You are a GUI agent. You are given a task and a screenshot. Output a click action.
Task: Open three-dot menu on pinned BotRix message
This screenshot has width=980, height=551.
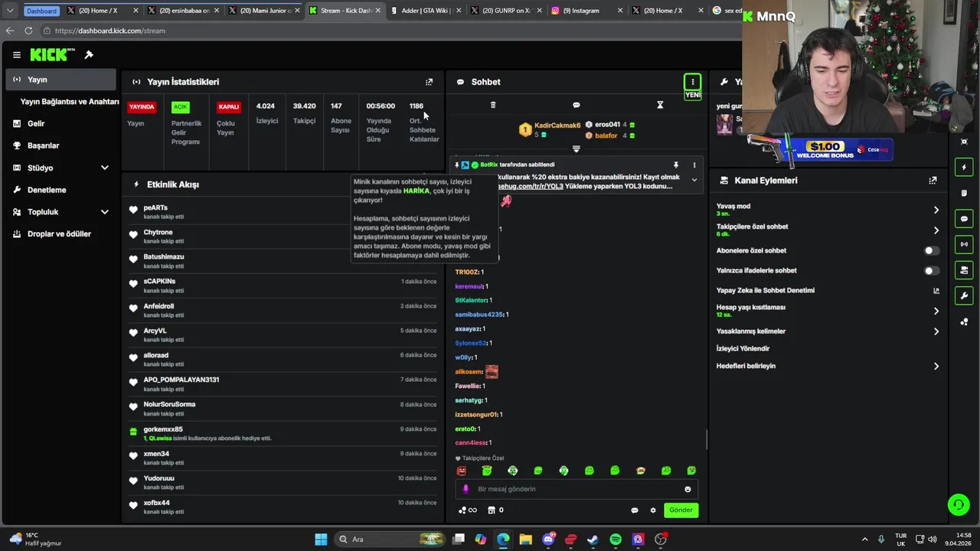tap(694, 165)
